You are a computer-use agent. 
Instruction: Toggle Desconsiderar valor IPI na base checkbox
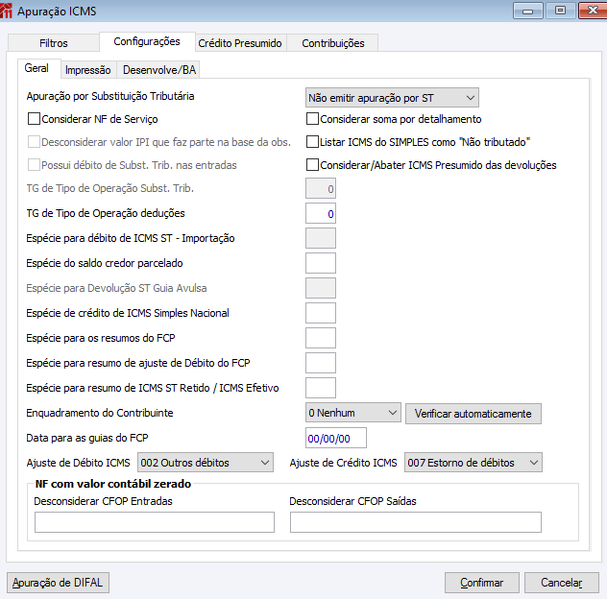(x=34, y=142)
